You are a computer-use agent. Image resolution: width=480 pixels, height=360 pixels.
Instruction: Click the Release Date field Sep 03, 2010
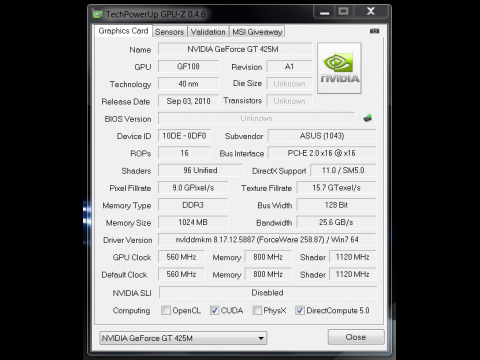pyautogui.click(x=188, y=101)
